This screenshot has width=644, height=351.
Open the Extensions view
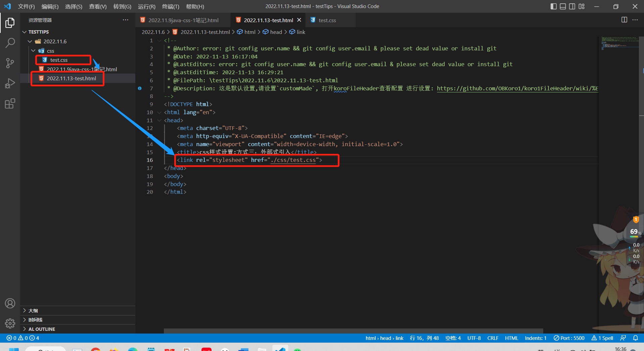click(10, 103)
